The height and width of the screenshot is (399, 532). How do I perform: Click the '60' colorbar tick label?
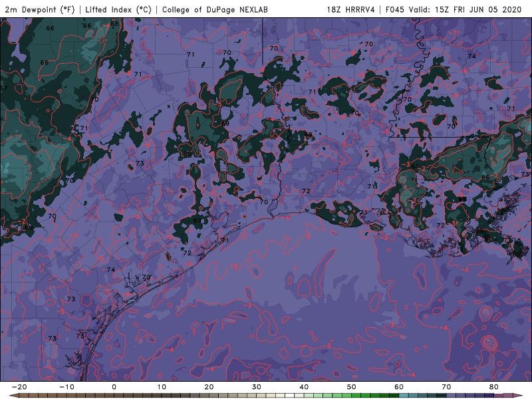point(399,387)
